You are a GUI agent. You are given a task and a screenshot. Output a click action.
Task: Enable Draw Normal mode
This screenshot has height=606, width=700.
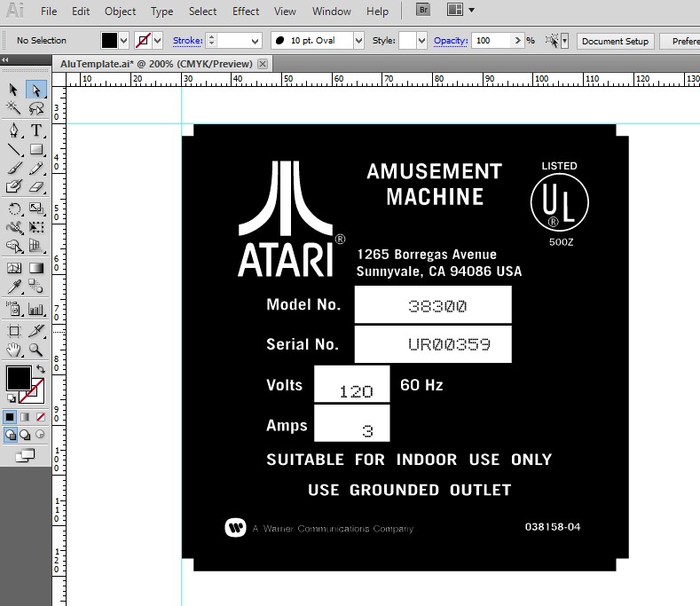(x=11, y=435)
